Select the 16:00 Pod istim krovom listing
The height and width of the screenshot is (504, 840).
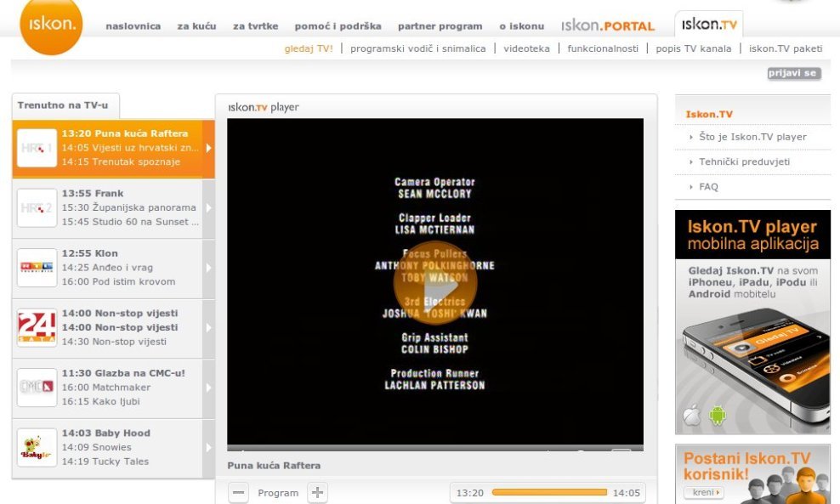pos(118,281)
